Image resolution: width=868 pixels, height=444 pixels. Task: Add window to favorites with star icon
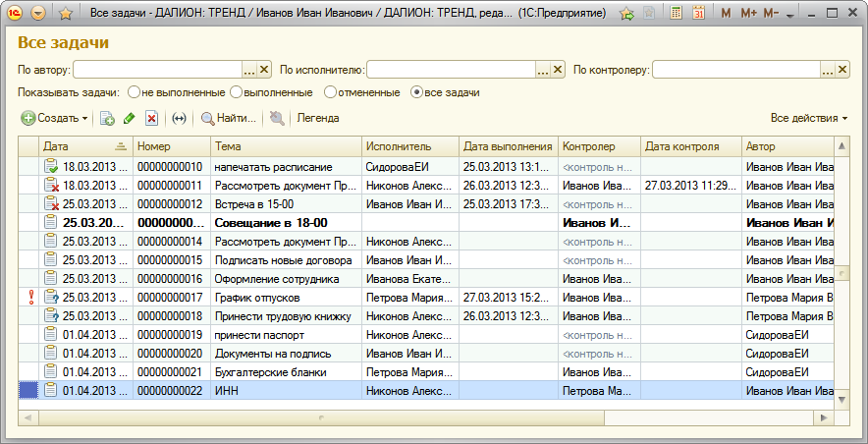pyautogui.click(x=66, y=14)
